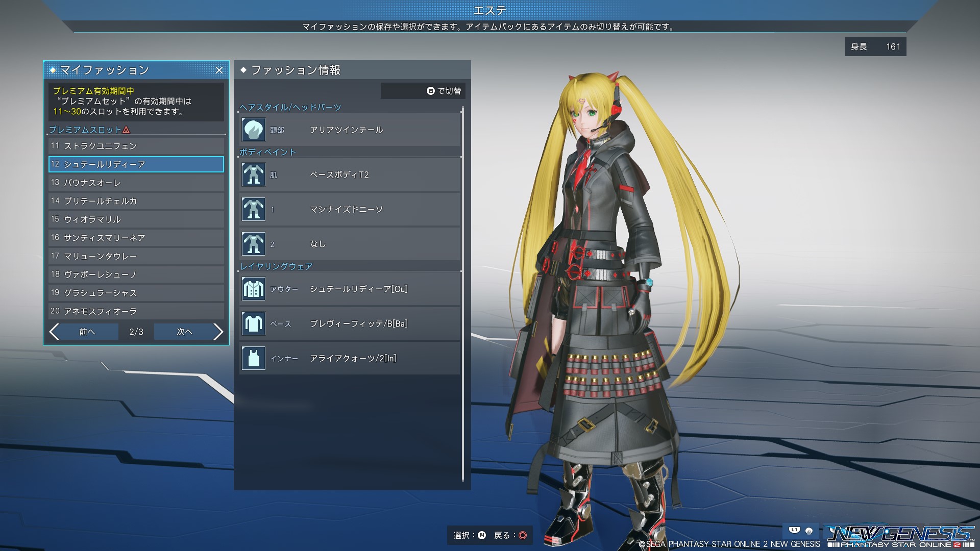
Task: Click the プレミアムスロット warning triangle icon
Action: 126,130
